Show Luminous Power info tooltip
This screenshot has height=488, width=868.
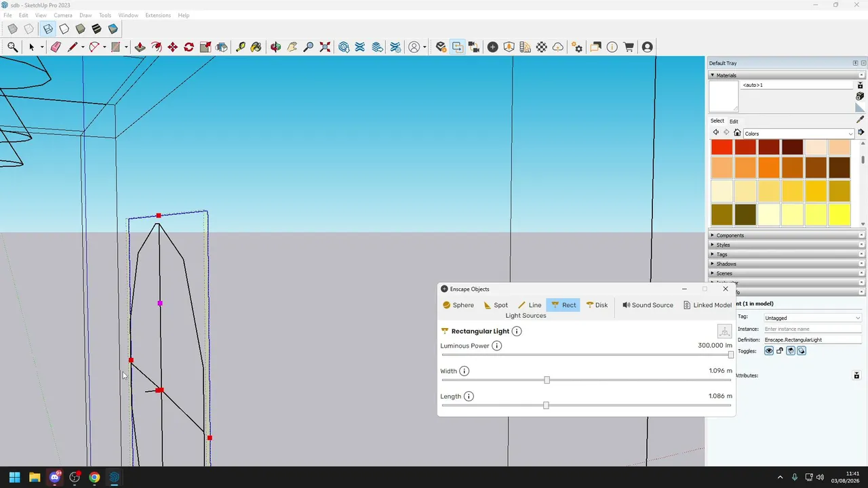click(496, 346)
